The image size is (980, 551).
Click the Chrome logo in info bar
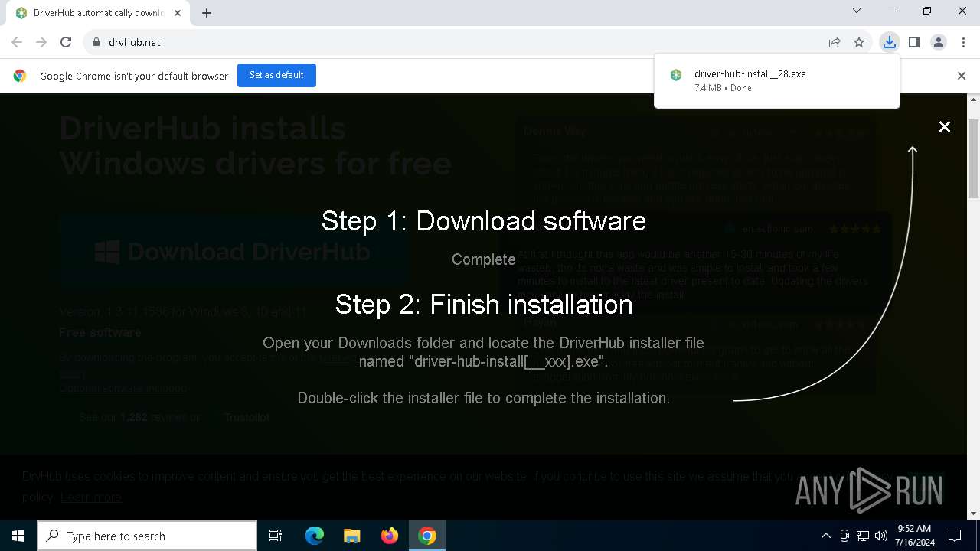click(x=20, y=76)
